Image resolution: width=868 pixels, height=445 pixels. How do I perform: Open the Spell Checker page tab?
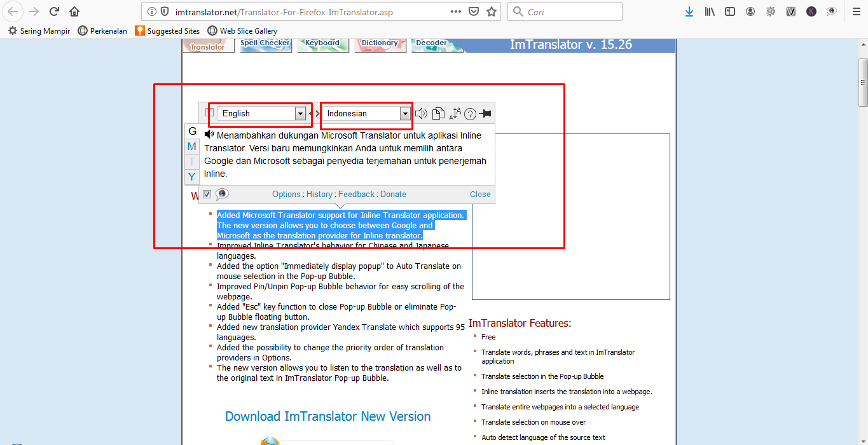(266, 45)
